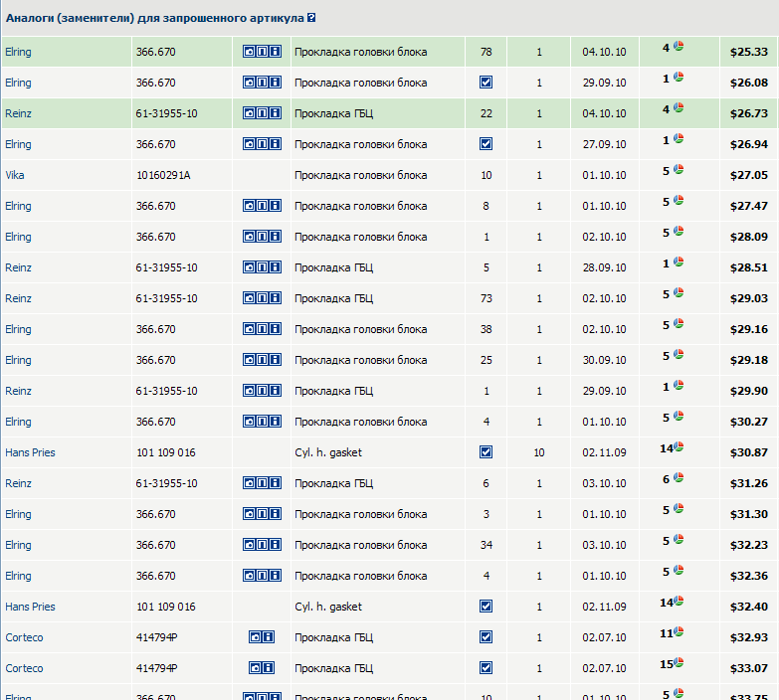Click the pie chart icon in the $30.87 Hans Pries row
Viewport: 779px width, 700px height.
680,447
